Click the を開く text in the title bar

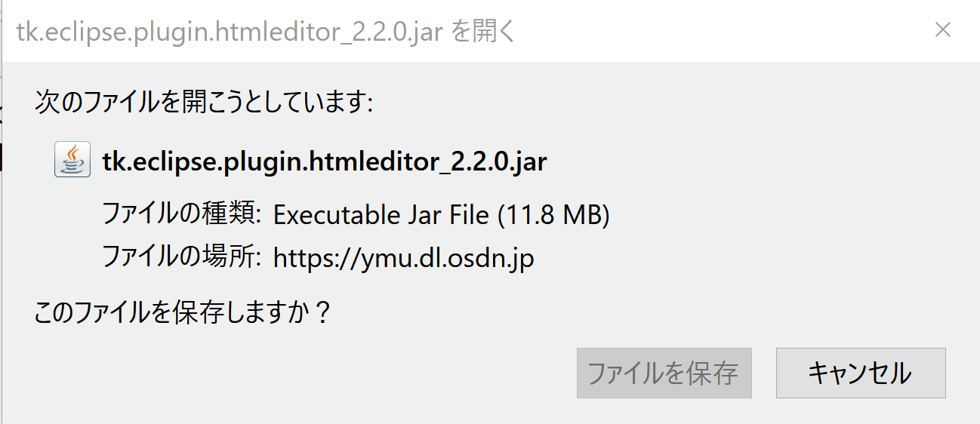tap(483, 32)
